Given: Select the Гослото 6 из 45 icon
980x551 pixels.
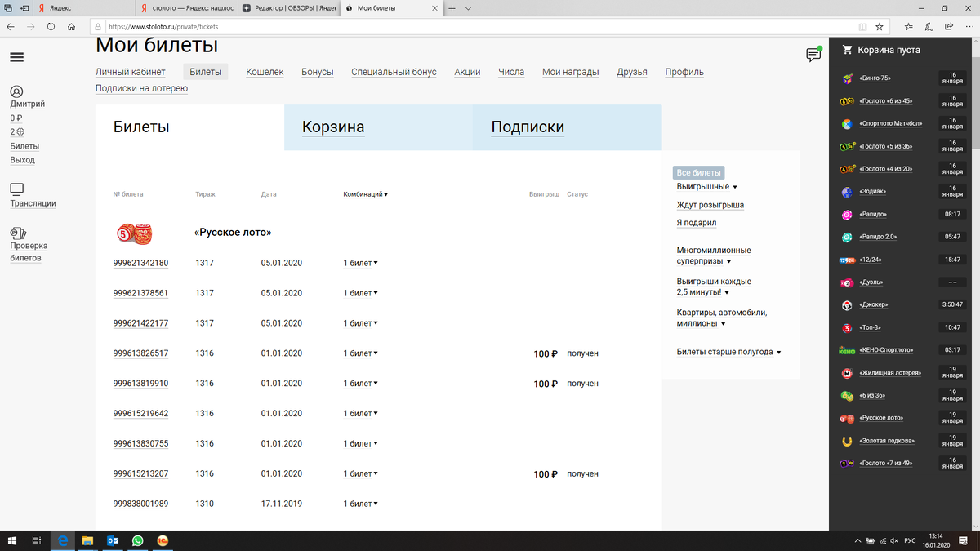Looking at the screenshot, I should (847, 101).
